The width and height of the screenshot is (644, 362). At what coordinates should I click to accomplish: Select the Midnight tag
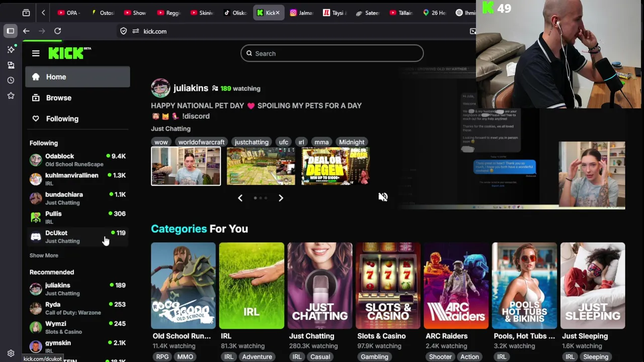click(x=352, y=142)
